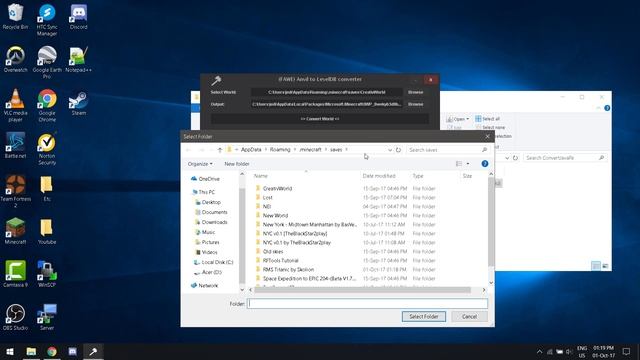Open the Norton Security desktop shortcut
The width and height of the screenshot is (640, 360).
(47, 149)
